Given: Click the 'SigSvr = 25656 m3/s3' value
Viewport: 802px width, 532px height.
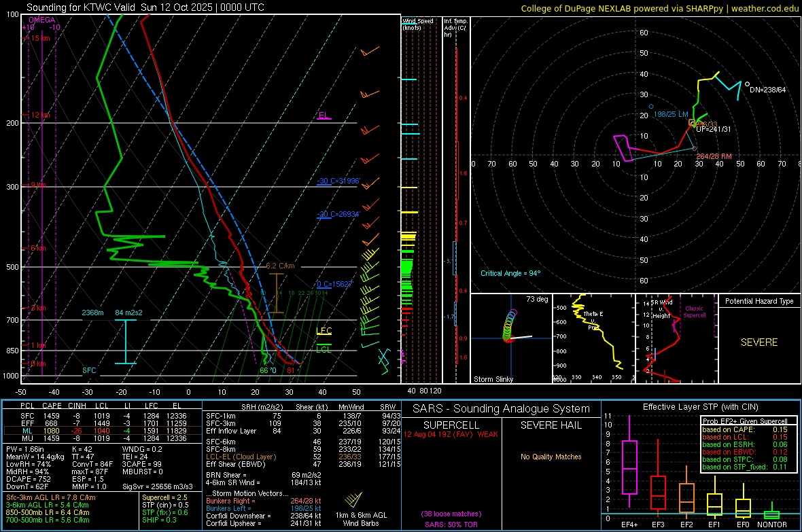Looking at the screenshot, I should click(x=158, y=486).
